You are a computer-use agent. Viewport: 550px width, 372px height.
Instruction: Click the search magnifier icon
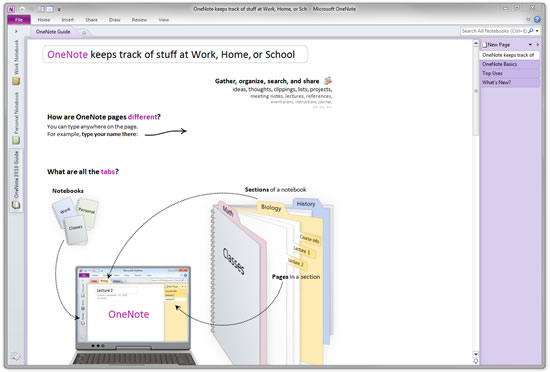click(531, 31)
